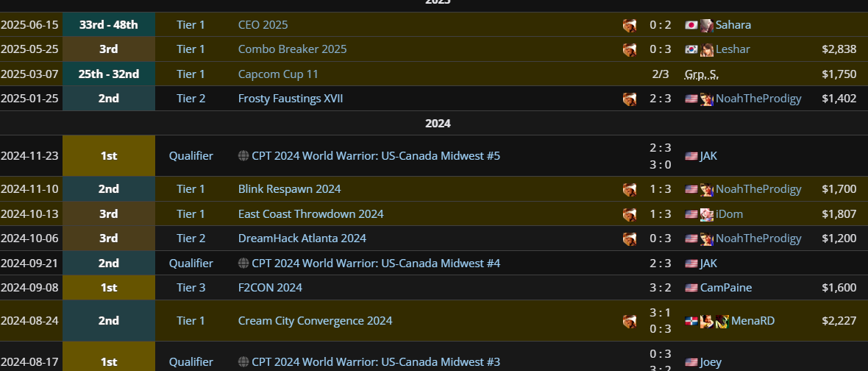Viewport: 868px width, 371px height.
Task: Click Sahara's character portrait icon
Action: click(706, 25)
